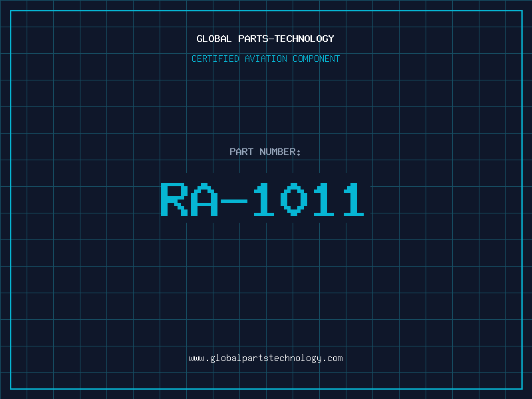Screen dimensions: 532x399
Task: Select the letter "A" in the part number
Action: [204, 199]
